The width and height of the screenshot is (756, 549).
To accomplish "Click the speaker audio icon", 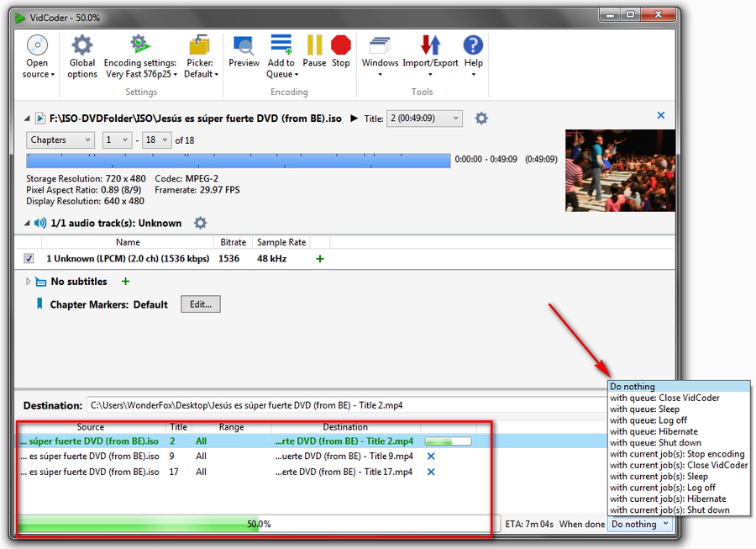I will point(40,223).
